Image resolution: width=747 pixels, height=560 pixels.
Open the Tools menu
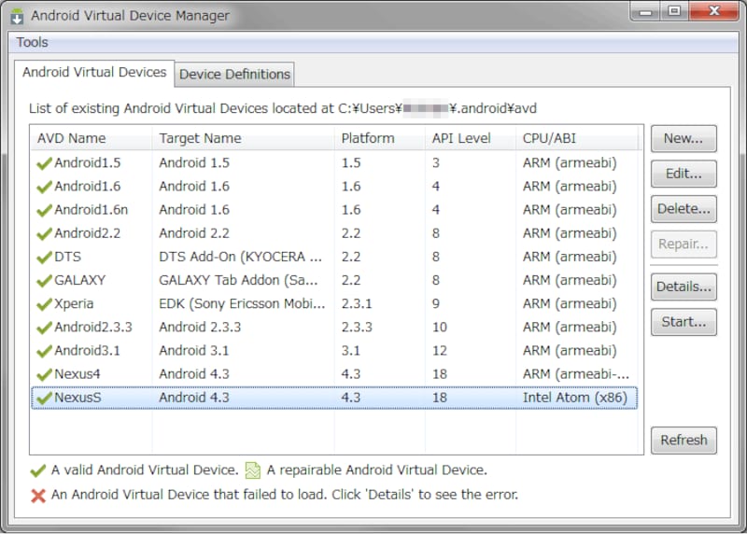(33, 42)
